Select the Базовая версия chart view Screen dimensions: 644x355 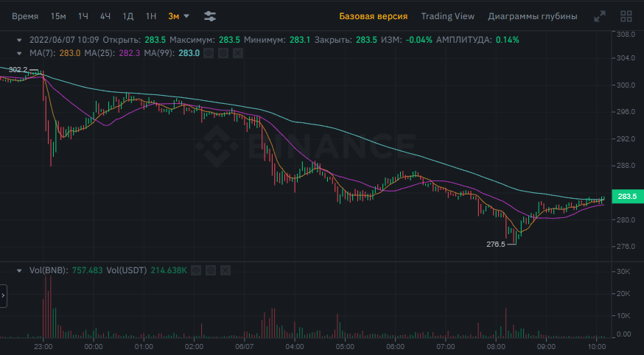click(373, 15)
